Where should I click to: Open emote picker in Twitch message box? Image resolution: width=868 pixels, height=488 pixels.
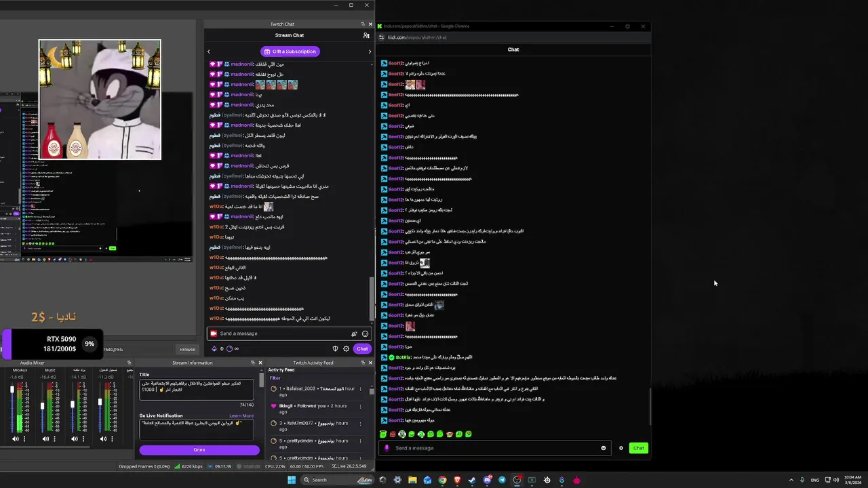coord(365,333)
